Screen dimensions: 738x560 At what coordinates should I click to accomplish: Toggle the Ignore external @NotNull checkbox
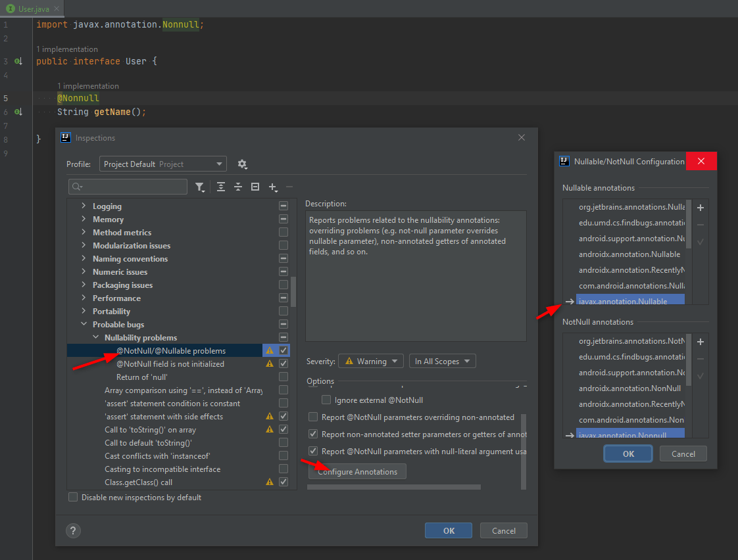326,400
